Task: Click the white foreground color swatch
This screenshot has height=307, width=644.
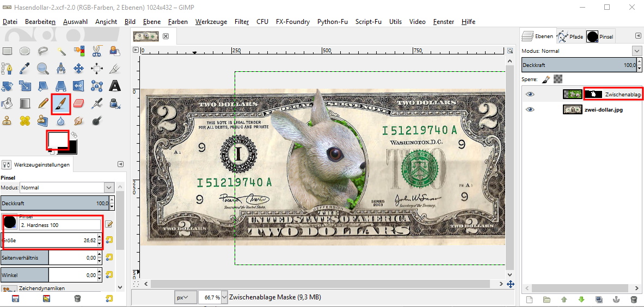Action: [x=56, y=139]
